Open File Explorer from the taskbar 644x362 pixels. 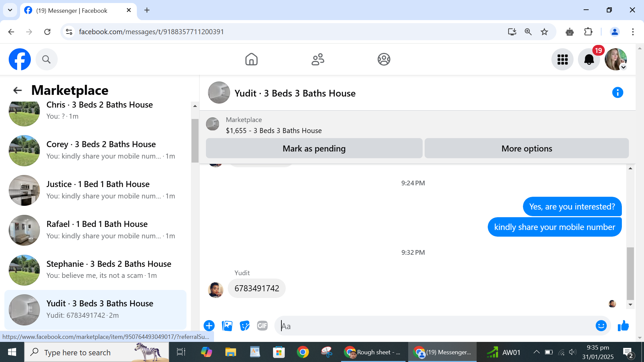231,352
